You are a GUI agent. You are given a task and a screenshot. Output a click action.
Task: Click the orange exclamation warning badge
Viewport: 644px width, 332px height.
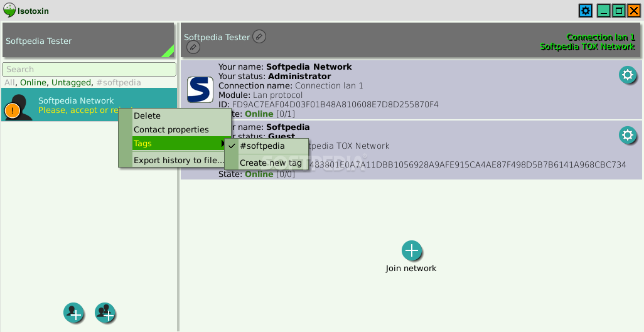point(13,110)
